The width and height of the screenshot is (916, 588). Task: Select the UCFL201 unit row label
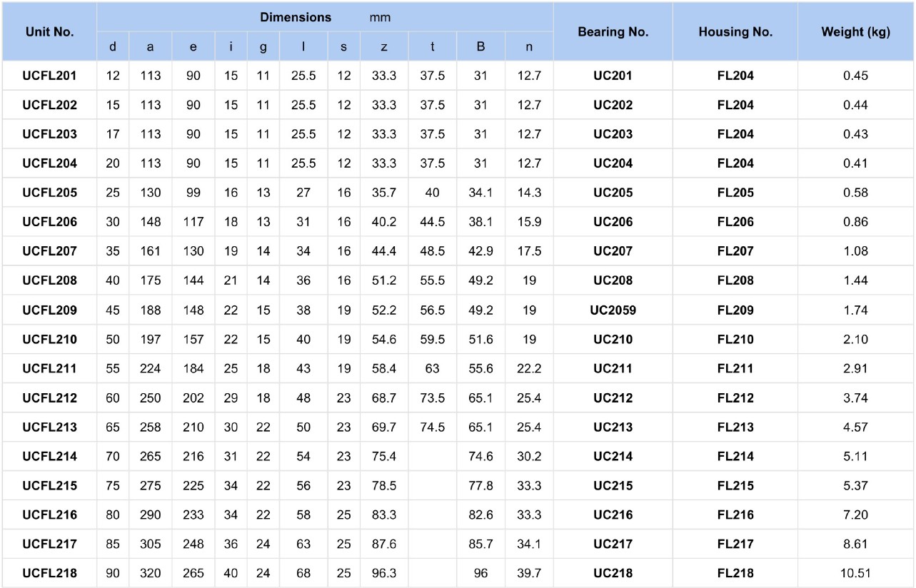coord(49,76)
